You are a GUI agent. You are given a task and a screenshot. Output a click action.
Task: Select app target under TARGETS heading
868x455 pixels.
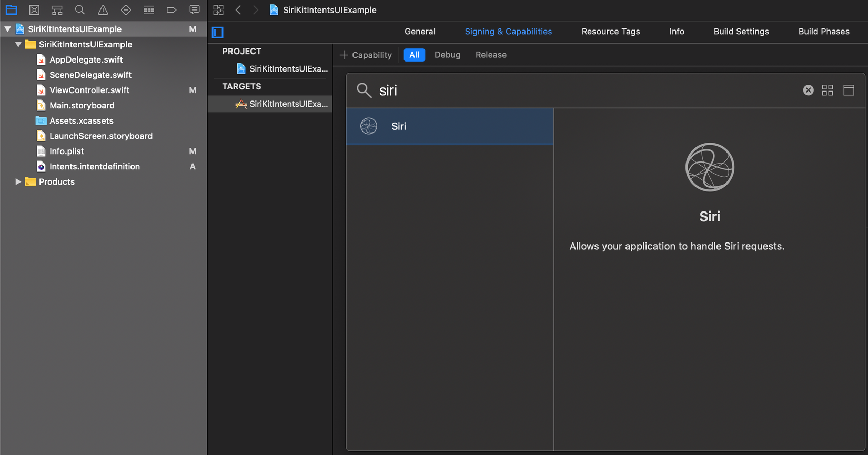(x=270, y=104)
